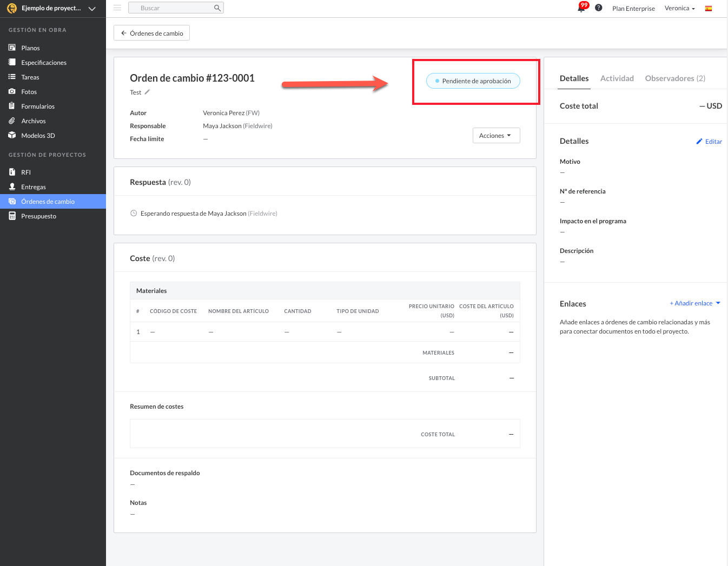Open the Pendiente de aprobación status pill
This screenshot has width=728, height=566.
click(473, 81)
